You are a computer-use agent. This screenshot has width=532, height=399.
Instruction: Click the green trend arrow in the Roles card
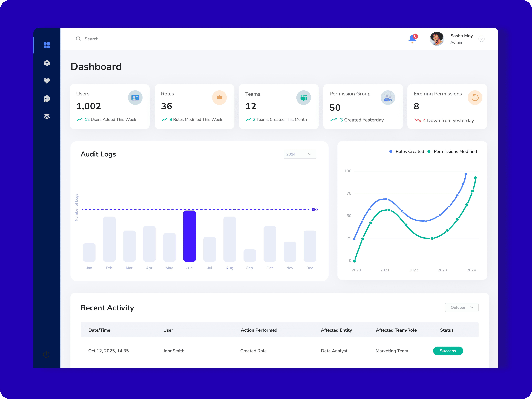164,119
